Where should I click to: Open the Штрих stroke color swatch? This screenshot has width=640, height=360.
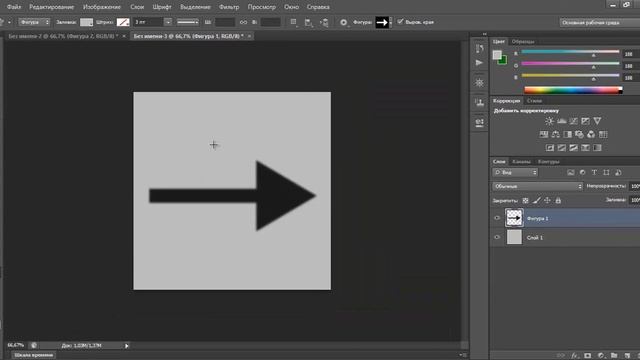point(123,22)
